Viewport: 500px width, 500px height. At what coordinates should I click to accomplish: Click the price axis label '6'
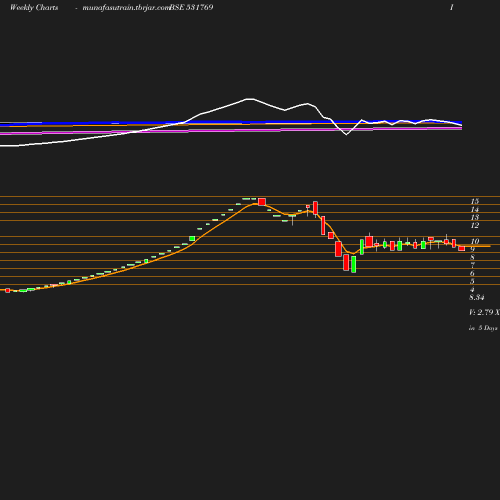coord(472,273)
